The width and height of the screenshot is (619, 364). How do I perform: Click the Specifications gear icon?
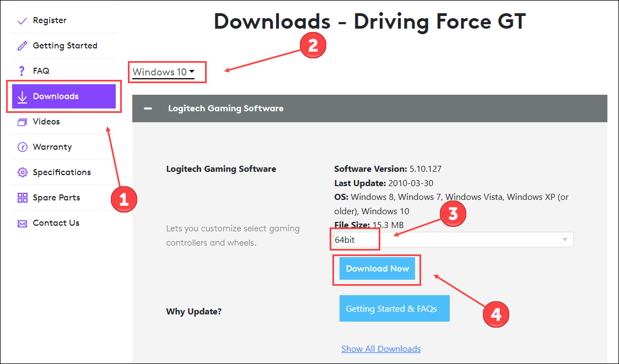coord(22,172)
